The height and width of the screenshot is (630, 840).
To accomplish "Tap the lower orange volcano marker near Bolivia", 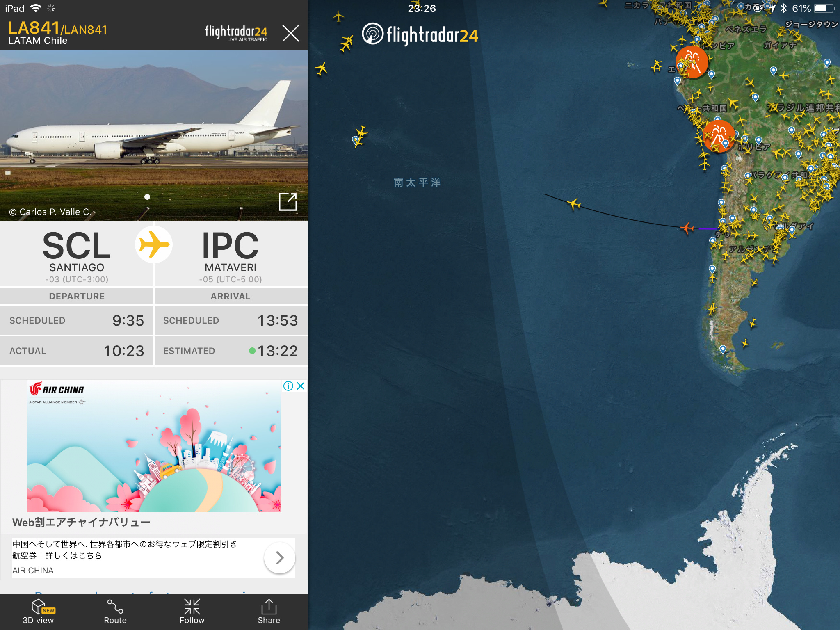I will 718,136.
